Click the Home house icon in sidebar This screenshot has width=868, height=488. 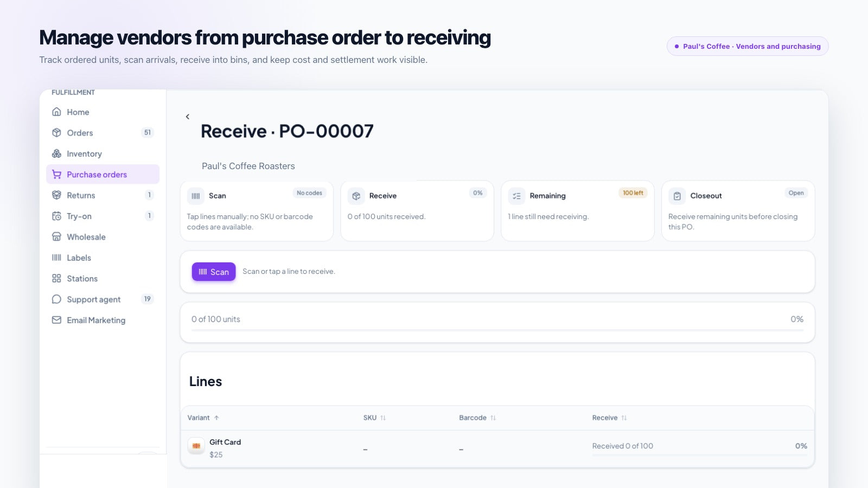point(56,112)
